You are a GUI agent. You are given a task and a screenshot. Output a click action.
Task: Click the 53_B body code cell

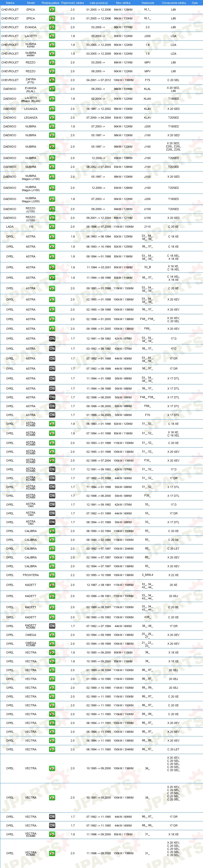coord(148,267)
